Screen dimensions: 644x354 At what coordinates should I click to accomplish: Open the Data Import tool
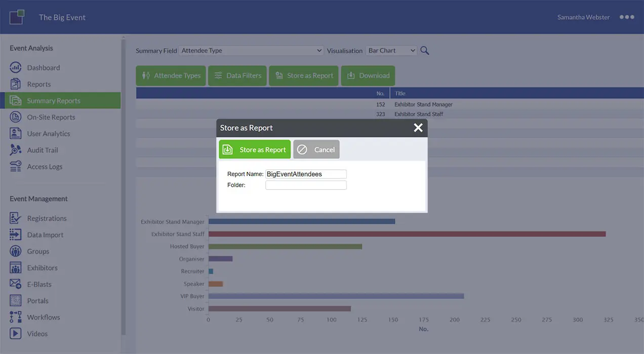point(45,234)
